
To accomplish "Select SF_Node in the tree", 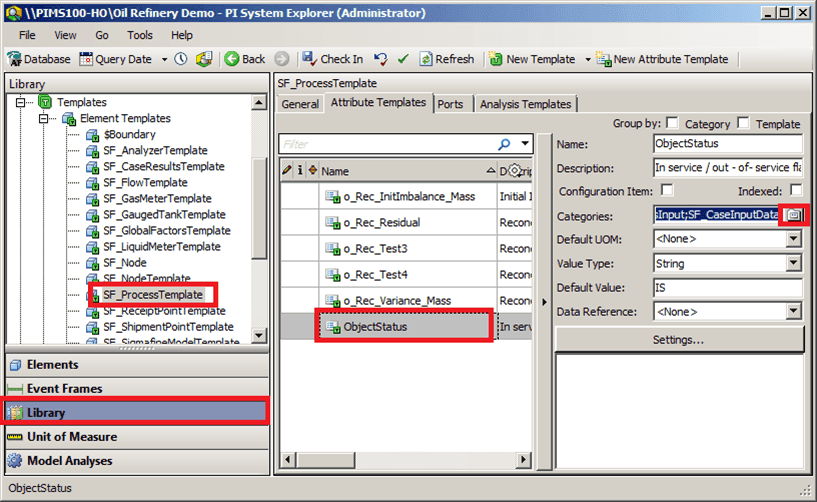I will [x=125, y=263].
